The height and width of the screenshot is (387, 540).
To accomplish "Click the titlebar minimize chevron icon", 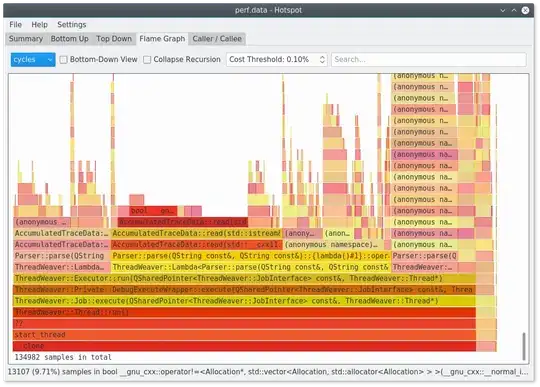I will 503,10.
